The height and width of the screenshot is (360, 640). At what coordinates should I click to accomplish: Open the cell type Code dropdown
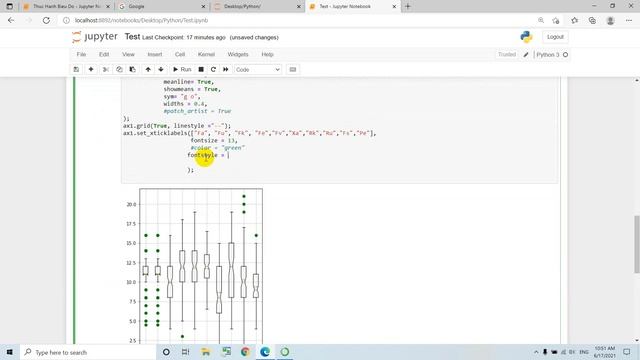point(258,70)
